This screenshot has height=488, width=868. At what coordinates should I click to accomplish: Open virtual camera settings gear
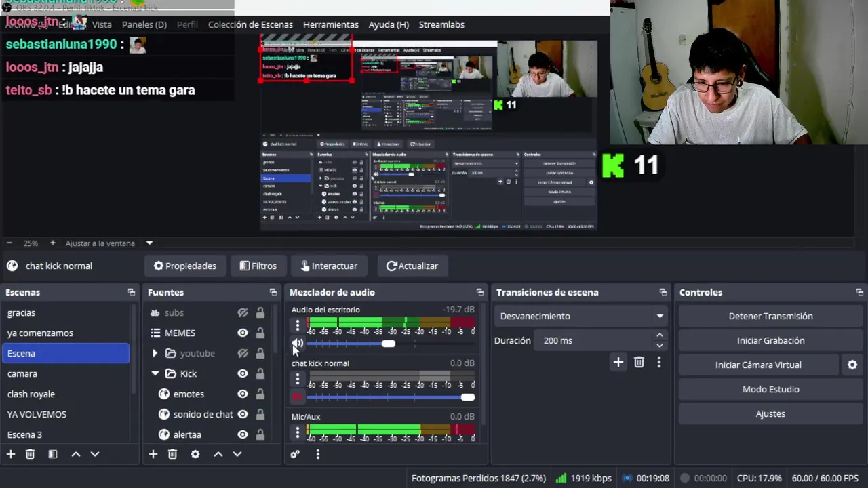coord(852,365)
